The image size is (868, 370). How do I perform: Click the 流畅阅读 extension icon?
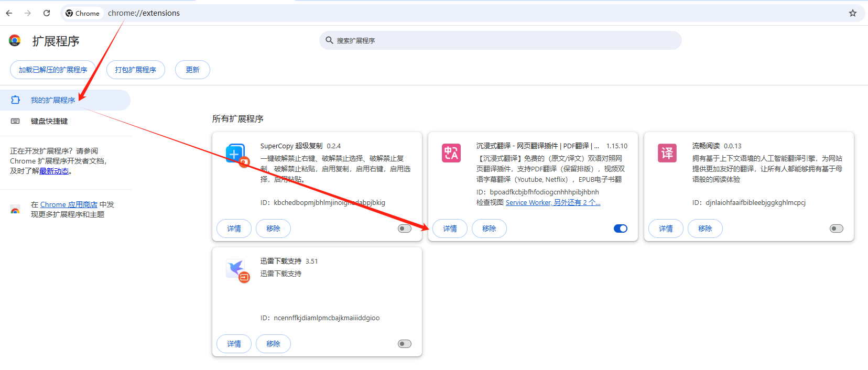667,153
